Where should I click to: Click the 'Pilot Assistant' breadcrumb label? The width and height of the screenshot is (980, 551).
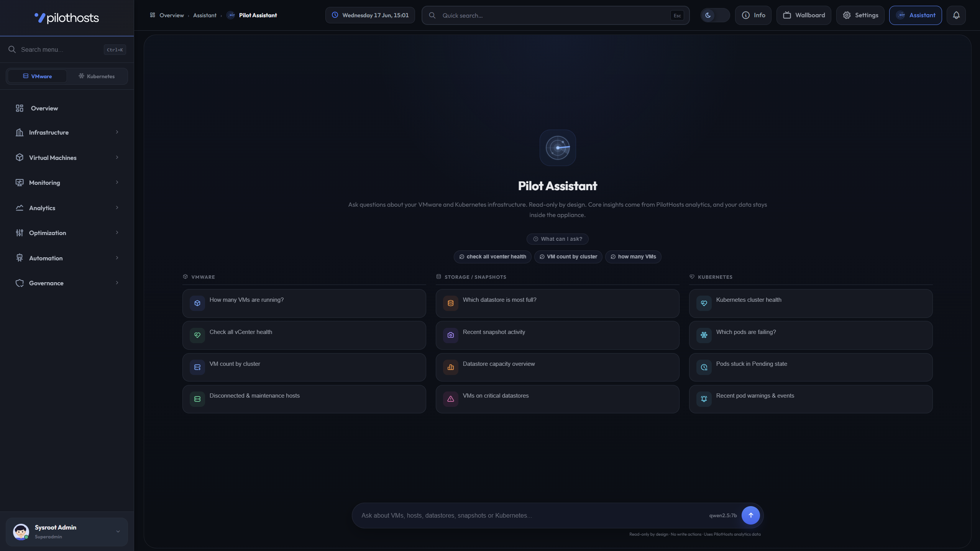258,15
